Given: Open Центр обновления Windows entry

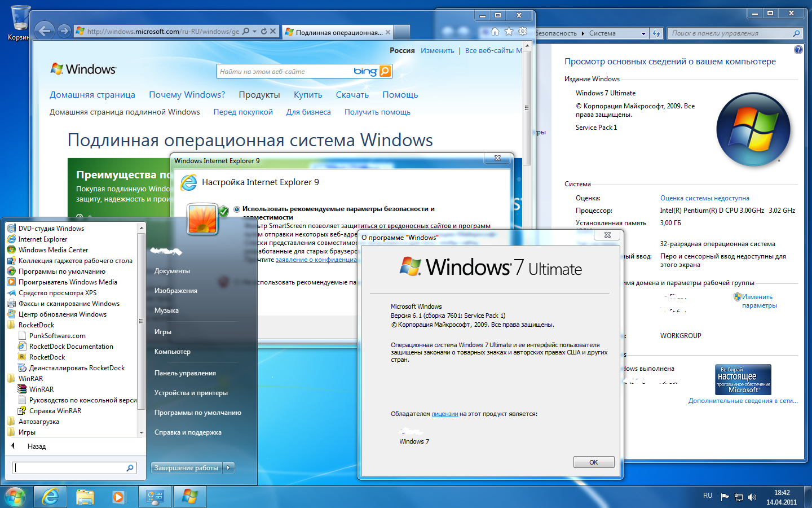Looking at the screenshot, I should [x=63, y=314].
